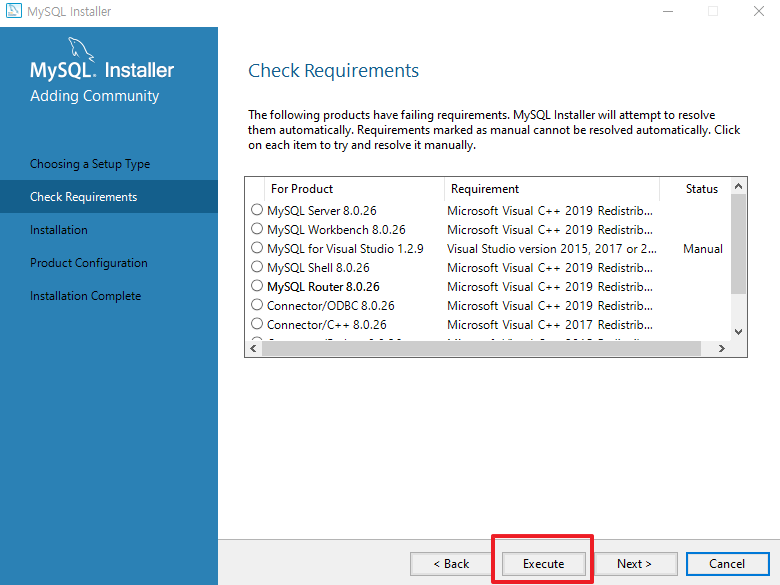
Task: Select radio button for MySQL for Visual Studio 1.2.9
Action: (257, 247)
